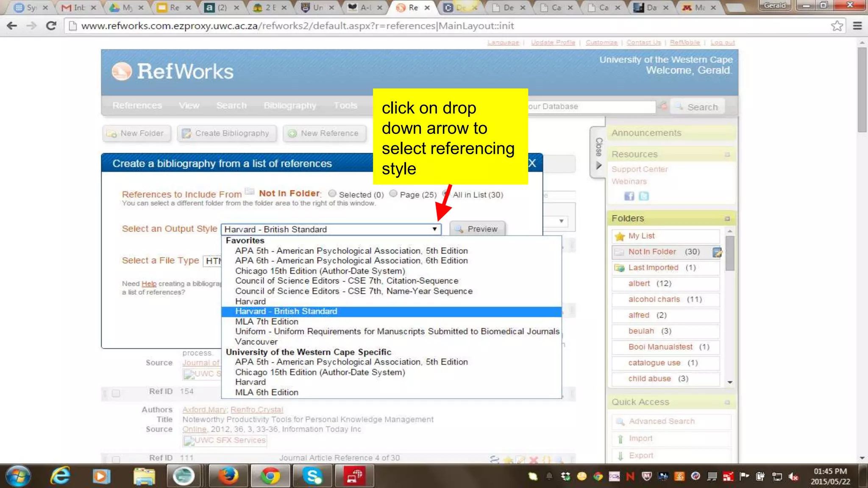Click edit icon beside Not In Folder

tap(717, 252)
